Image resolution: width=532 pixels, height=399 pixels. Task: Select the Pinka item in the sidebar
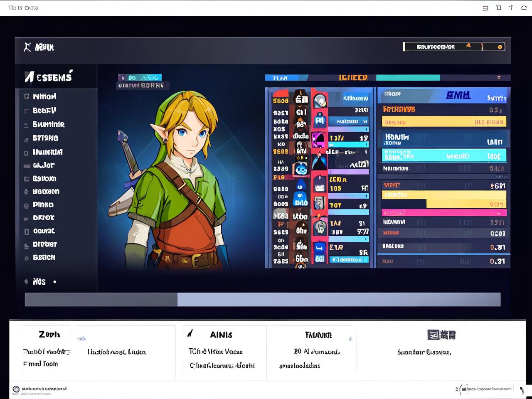[43, 205]
